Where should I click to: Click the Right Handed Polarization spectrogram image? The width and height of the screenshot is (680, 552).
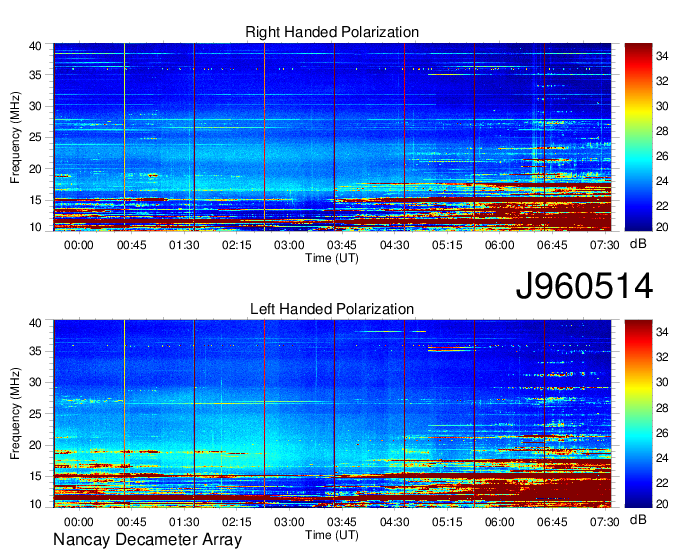click(x=332, y=137)
